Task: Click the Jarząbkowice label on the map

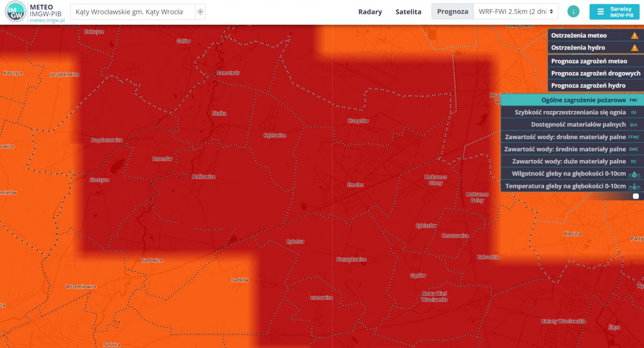Action: (64, 75)
